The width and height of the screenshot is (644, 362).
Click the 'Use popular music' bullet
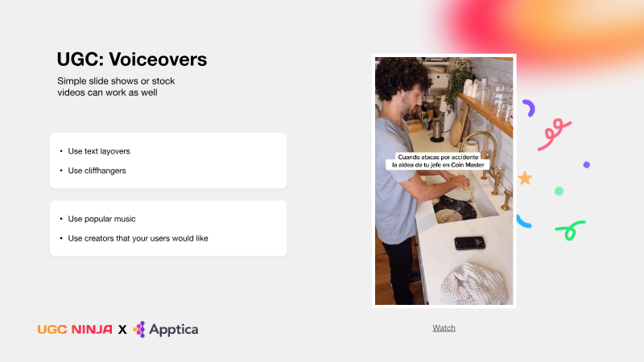pos(101,219)
